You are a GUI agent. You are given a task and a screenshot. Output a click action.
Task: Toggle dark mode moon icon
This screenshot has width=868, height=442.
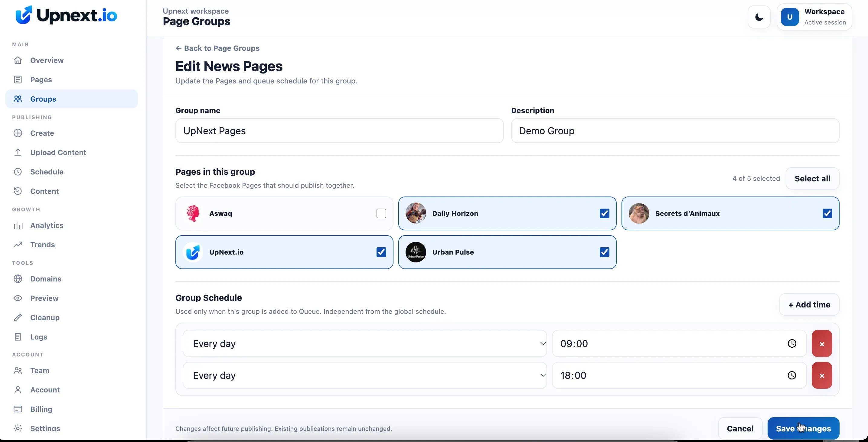[759, 17]
